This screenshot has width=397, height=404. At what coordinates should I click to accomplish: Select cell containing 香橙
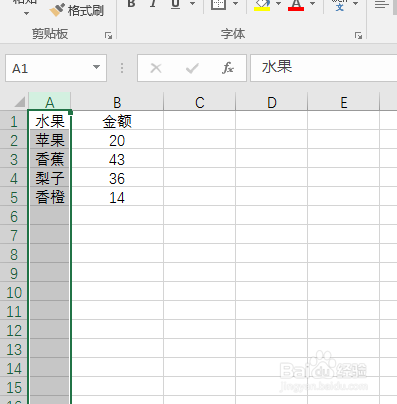point(50,197)
